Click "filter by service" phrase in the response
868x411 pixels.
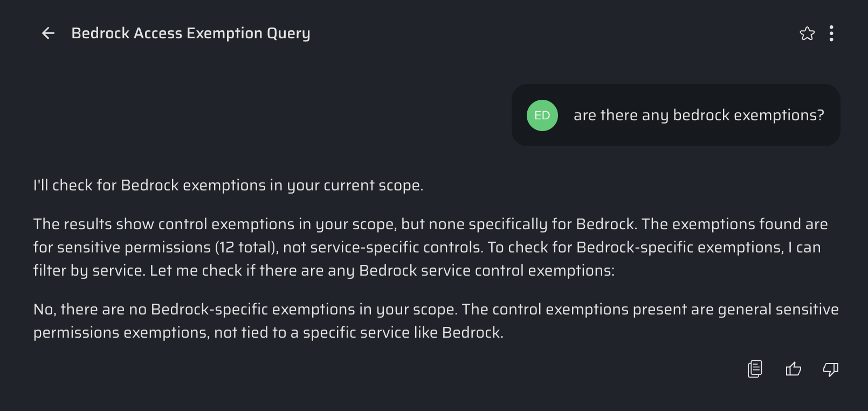89,271
